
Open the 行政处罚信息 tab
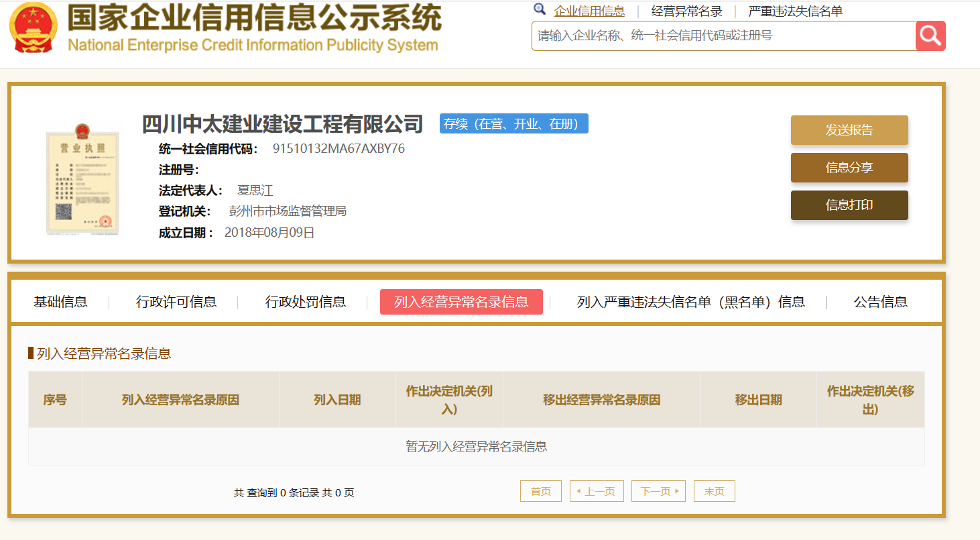coord(306,302)
